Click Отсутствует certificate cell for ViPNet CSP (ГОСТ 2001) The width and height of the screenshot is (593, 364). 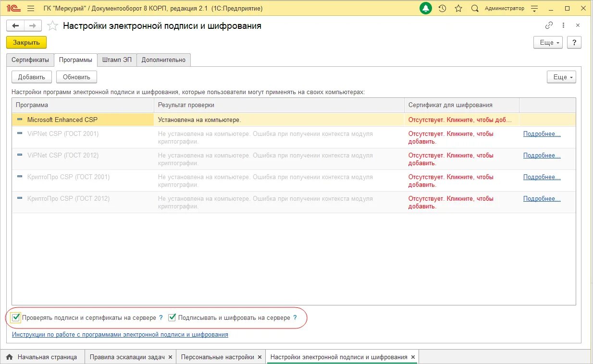(x=462, y=137)
